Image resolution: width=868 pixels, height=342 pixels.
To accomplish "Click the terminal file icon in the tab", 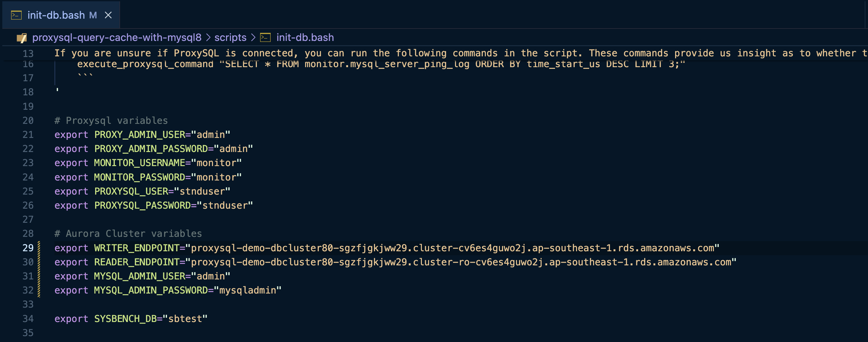I will coord(16,15).
